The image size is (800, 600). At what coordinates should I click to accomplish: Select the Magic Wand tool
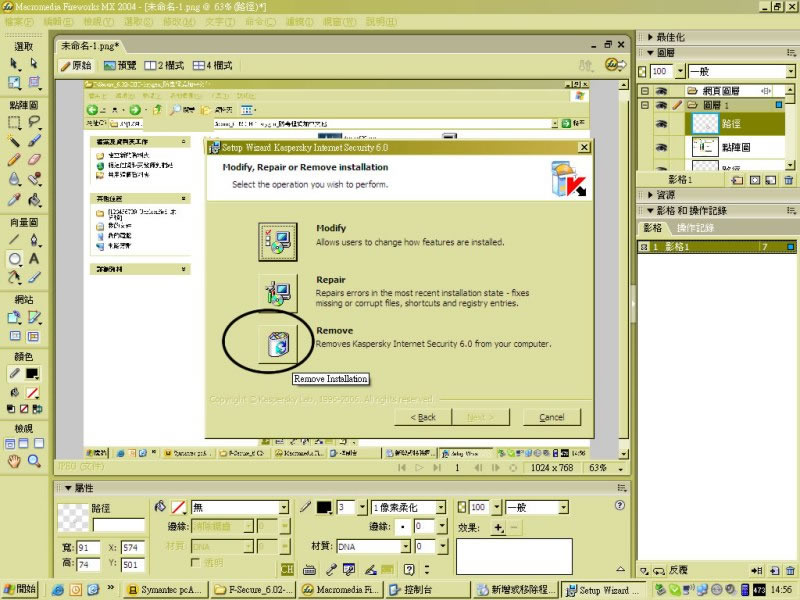14,141
